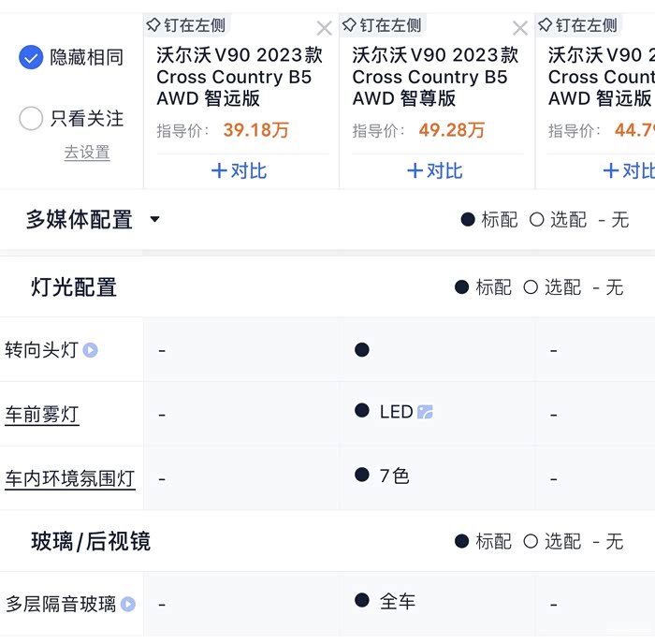Open the LED fog light image icon

tap(425, 412)
